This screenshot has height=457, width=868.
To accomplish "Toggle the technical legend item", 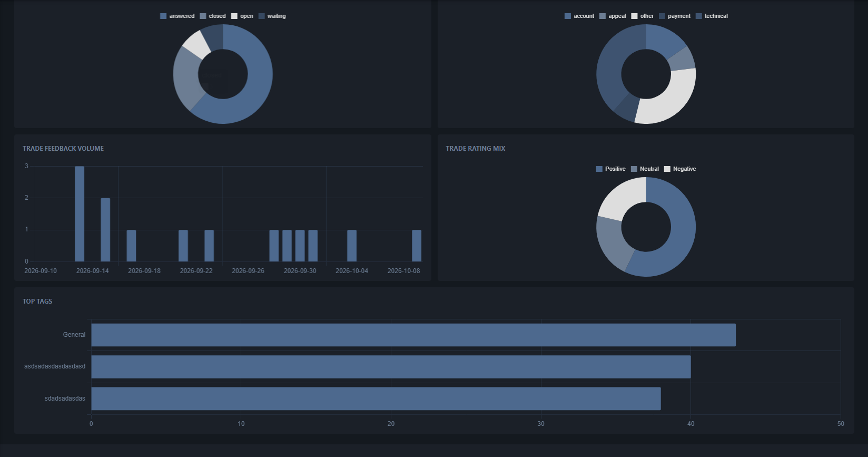I will 712,16.
